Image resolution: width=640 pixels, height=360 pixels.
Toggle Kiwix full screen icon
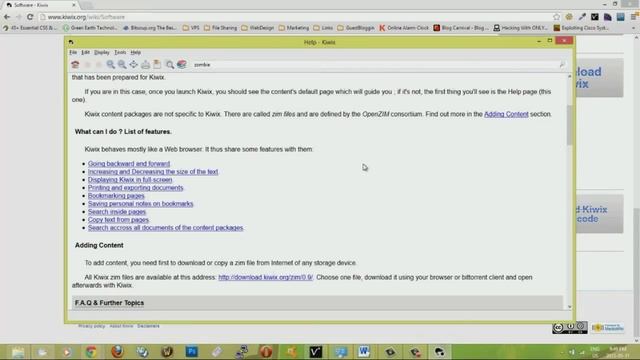click(133, 64)
